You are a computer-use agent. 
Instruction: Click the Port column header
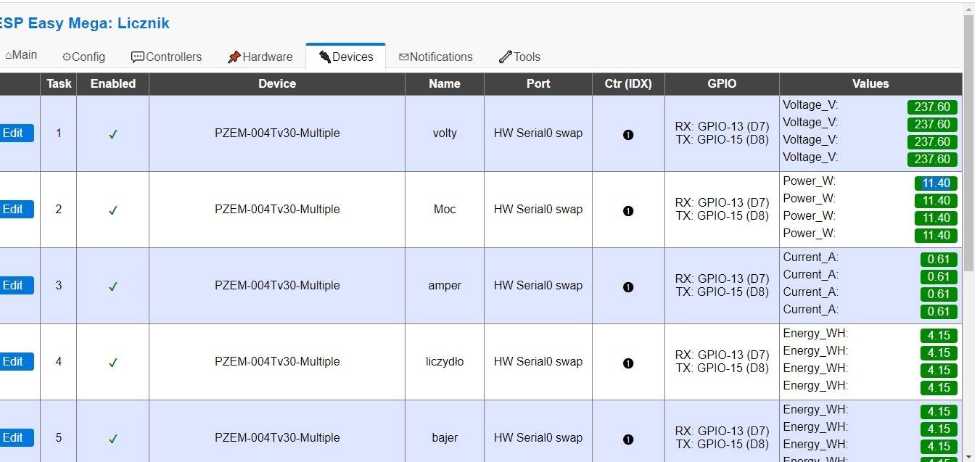click(538, 84)
